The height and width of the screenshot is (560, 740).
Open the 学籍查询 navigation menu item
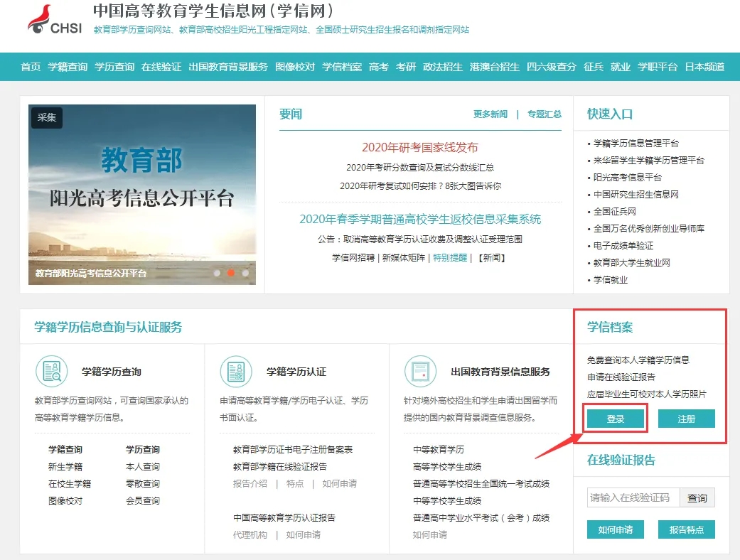pos(68,67)
